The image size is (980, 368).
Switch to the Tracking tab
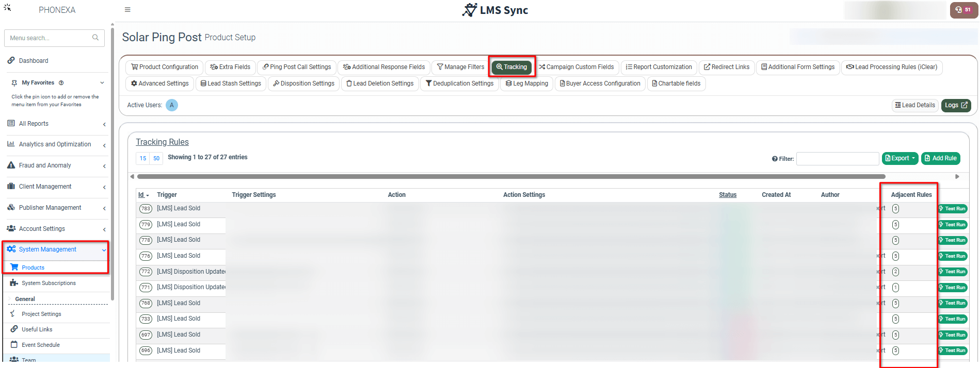(511, 67)
